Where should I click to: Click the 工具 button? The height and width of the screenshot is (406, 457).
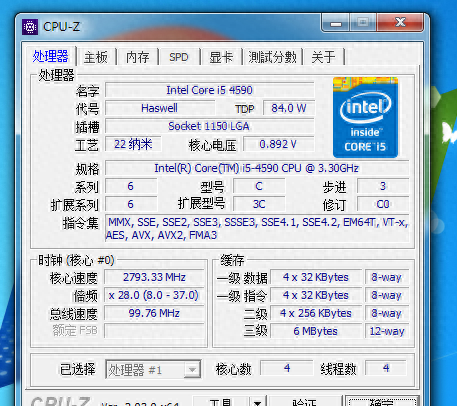pyautogui.click(x=221, y=402)
